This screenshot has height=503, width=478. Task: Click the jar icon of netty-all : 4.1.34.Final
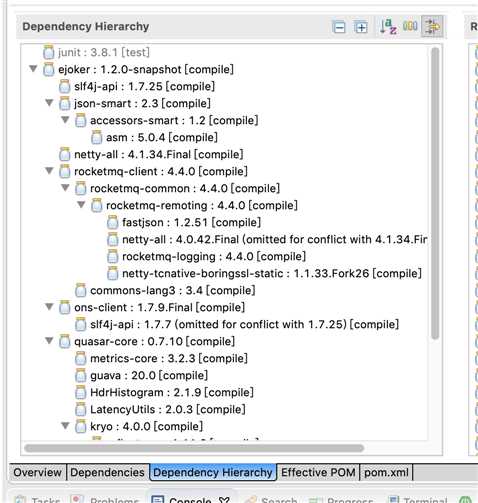(64, 154)
